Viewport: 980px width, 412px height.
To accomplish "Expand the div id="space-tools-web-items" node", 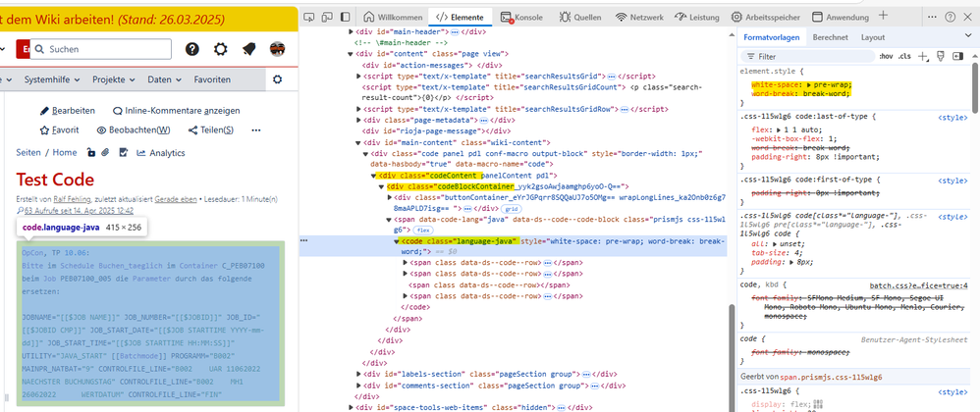I will 352,408.
